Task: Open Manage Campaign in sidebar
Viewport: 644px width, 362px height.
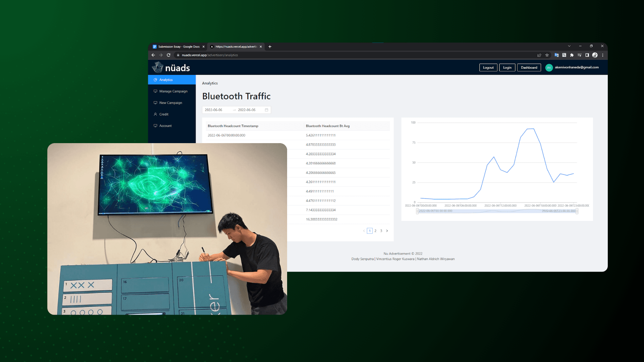Action: point(173,91)
